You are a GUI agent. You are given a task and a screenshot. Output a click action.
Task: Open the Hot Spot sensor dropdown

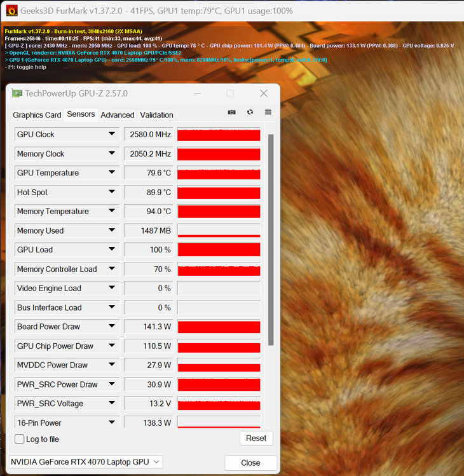point(112,192)
